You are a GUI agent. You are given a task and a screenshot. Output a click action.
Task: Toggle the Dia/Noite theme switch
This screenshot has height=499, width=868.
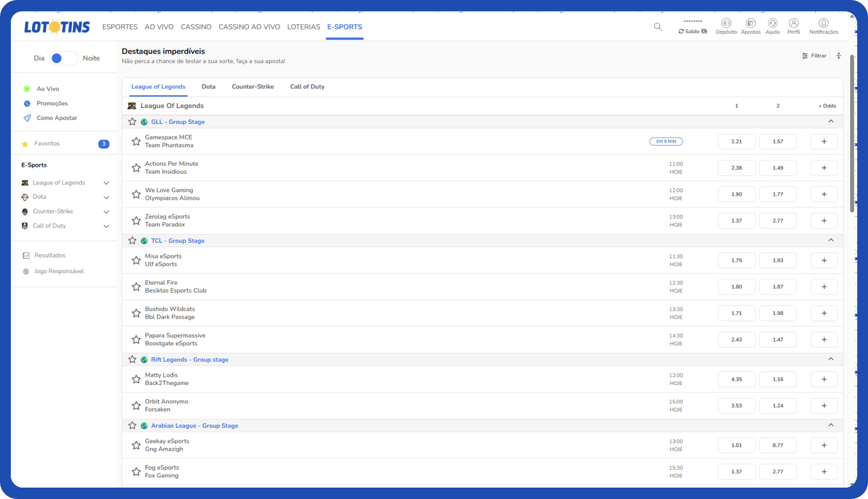[64, 58]
